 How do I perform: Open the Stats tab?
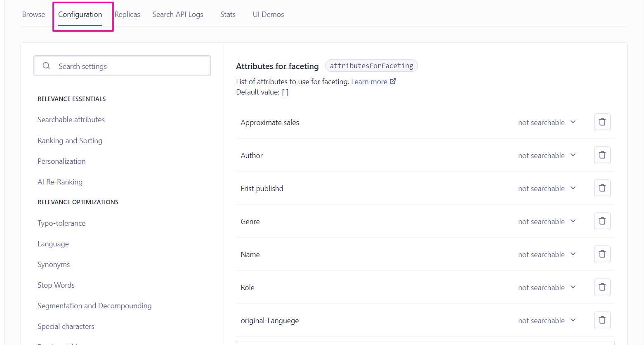[228, 14]
